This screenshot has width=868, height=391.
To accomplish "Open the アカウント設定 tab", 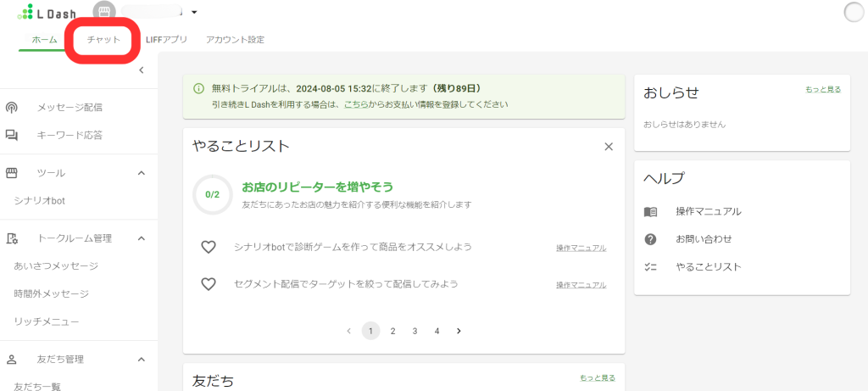I will click(x=235, y=40).
